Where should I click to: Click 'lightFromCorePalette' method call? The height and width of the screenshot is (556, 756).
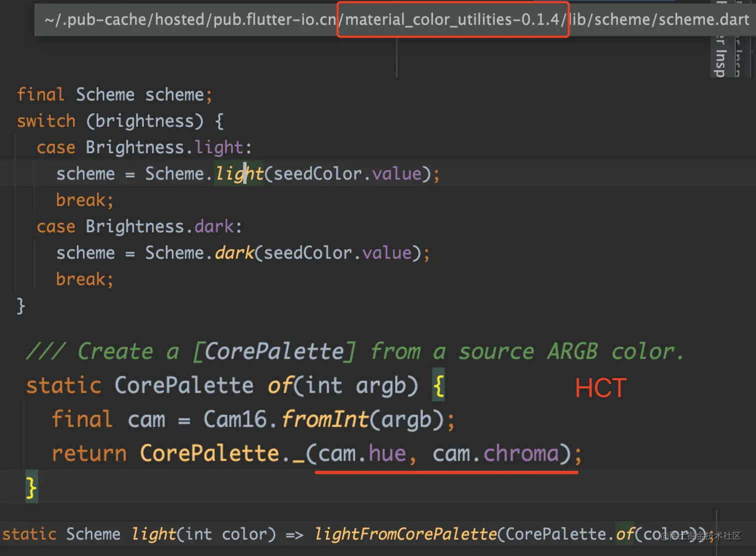coord(405,534)
